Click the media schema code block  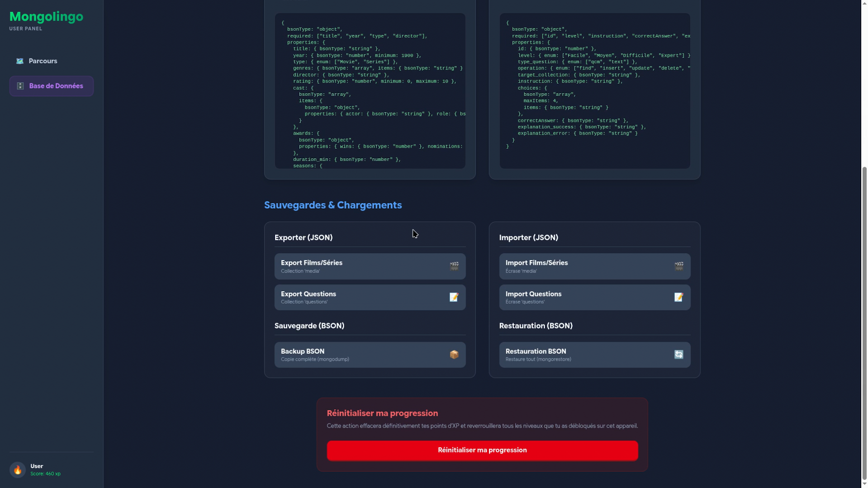tap(370, 91)
